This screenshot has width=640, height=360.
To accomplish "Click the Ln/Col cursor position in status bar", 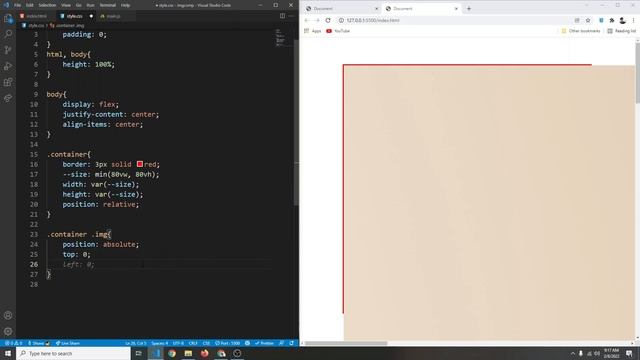I will pyautogui.click(x=136, y=343).
